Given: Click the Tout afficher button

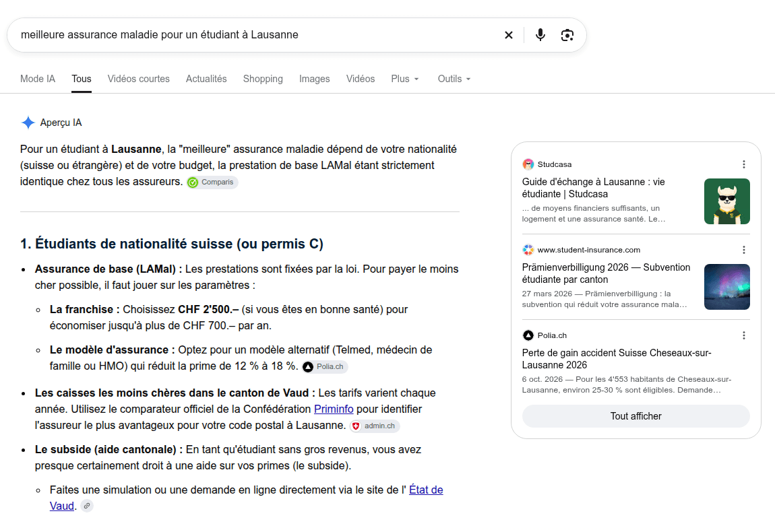Looking at the screenshot, I should point(635,416).
